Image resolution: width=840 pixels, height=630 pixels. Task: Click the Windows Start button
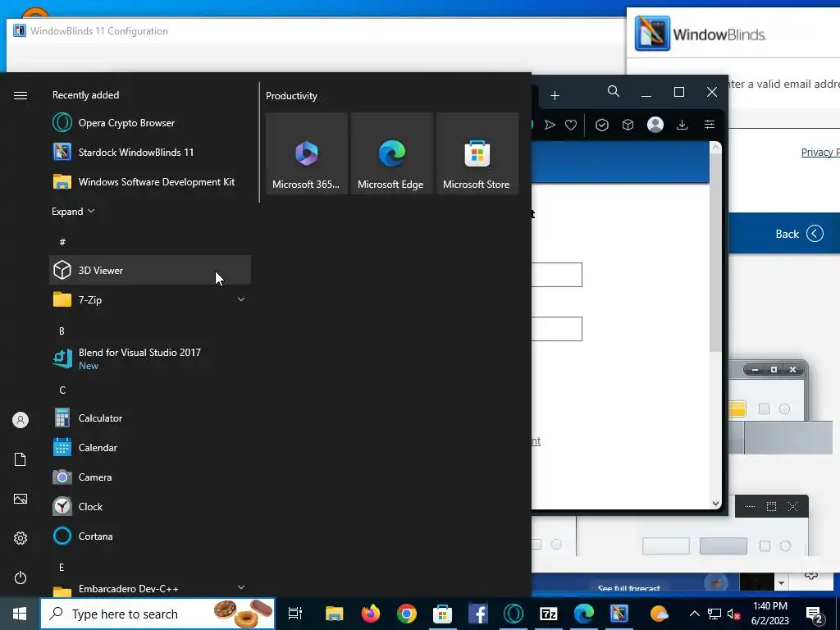pos(20,614)
